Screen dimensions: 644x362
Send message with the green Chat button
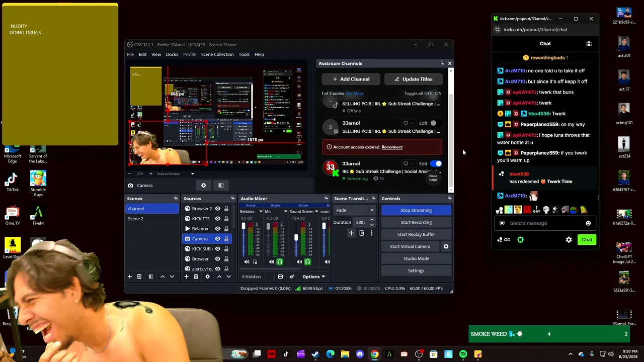587,240
